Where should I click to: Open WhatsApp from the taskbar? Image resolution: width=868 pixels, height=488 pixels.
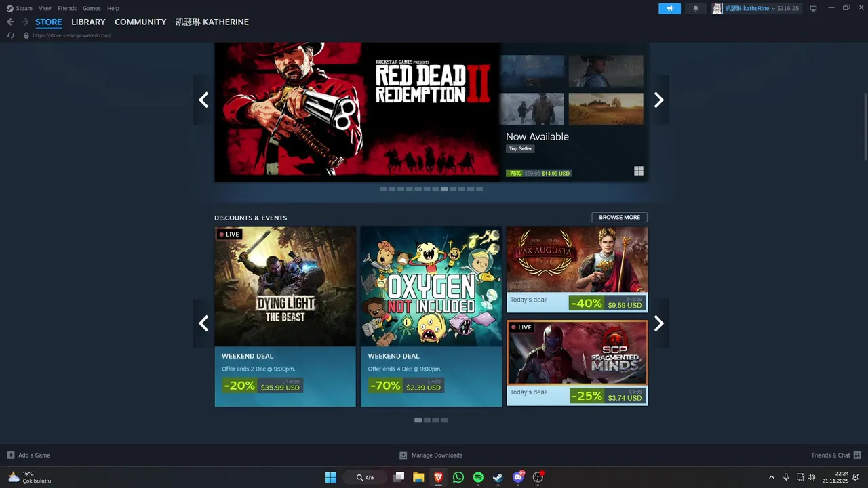[458, 477]
